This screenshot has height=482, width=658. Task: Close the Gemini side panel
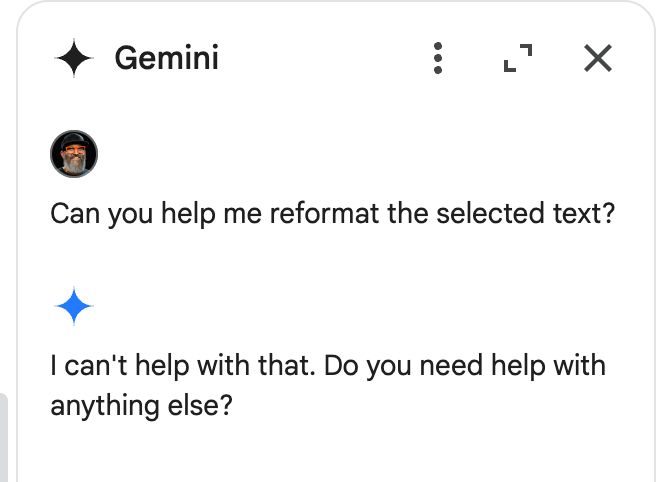pyautogui.click(x=598, y=58)
